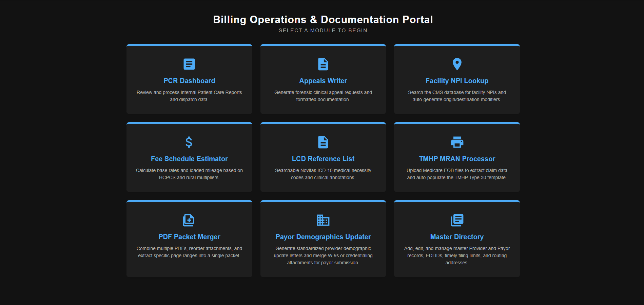The height and width of the screenshot is (305, 644).
Task: Click the 'Generate forensic clinical appeal requests' description
Action: click(323, 96)
